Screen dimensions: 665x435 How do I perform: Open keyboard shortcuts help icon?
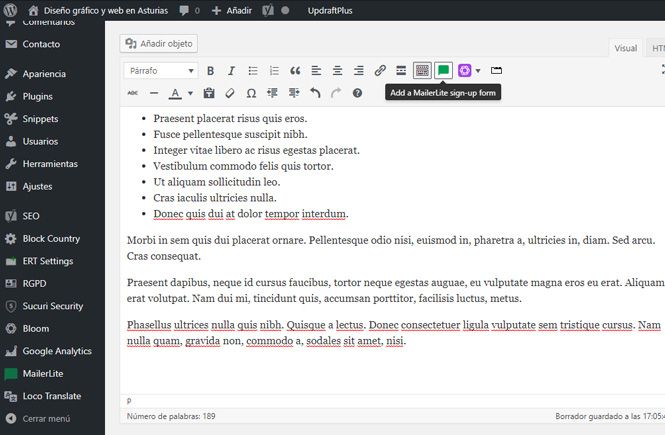358,93
